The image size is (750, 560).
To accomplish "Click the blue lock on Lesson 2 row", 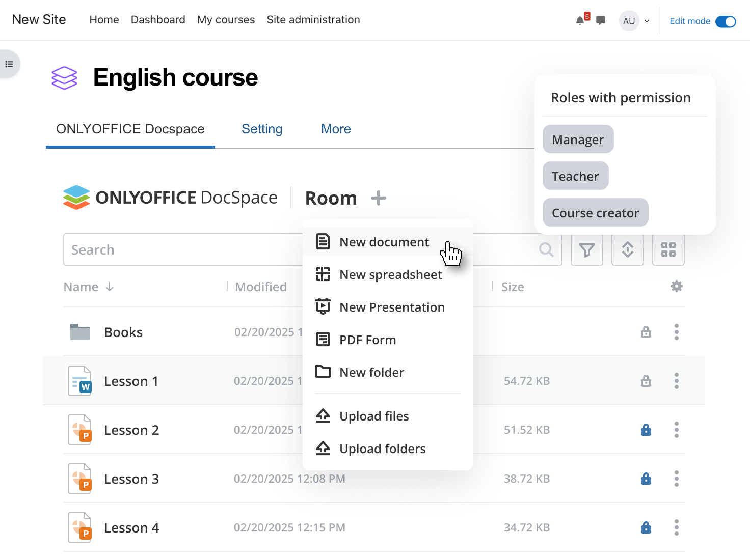I will 646,430.
